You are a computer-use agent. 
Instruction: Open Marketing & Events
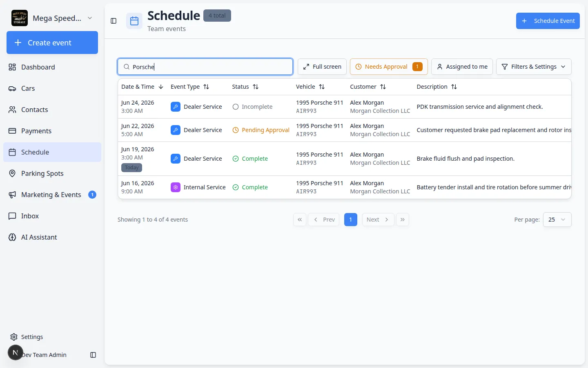pyautogui.click(x=52, y=195)
